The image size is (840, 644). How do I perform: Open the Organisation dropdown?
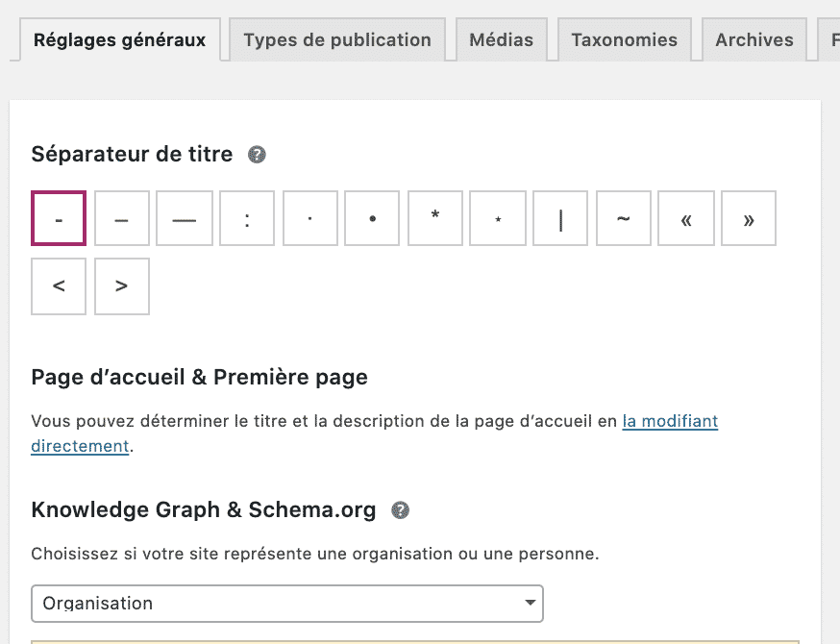tap(286, 604)
